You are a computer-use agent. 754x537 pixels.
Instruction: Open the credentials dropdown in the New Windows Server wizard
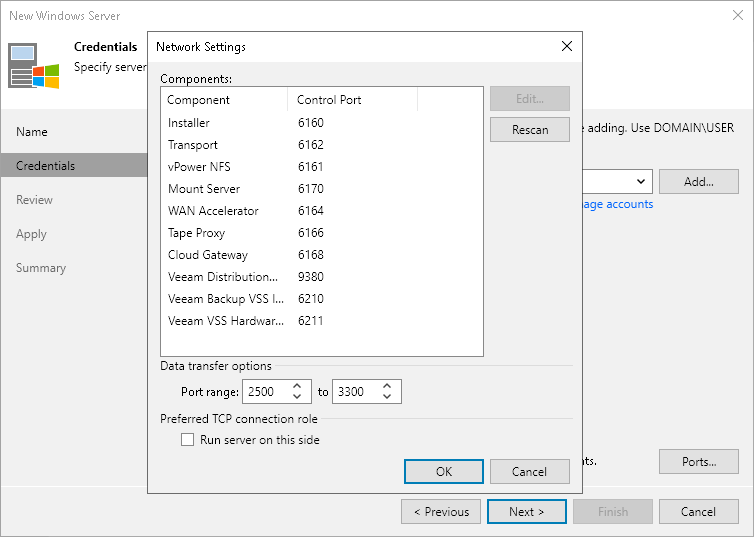(641, 181)
